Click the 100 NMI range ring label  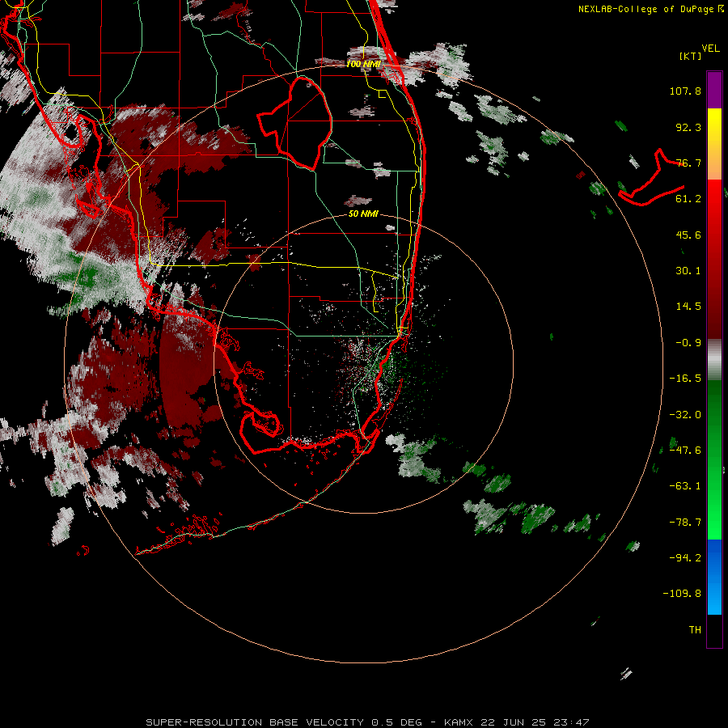point(363,64)
